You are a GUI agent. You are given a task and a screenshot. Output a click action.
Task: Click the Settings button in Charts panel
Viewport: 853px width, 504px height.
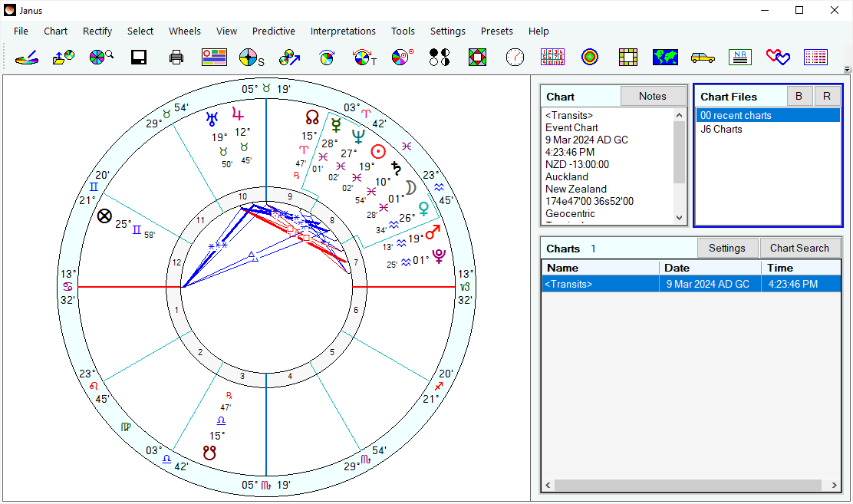pos(727,247)
